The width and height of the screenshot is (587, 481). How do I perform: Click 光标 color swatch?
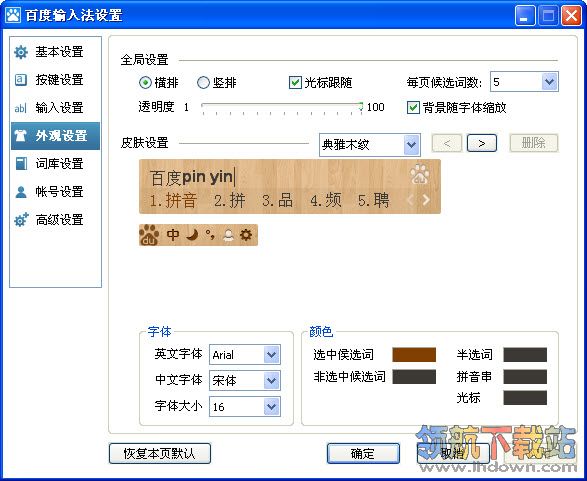[x=525, y=398]
